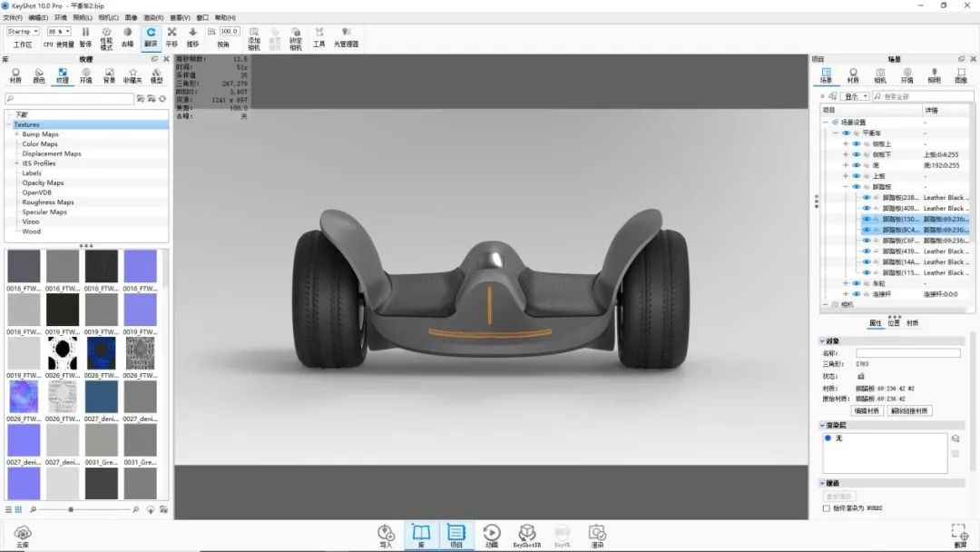Hide the 车轮 part via eye icon
Viewport: 980px width, 552px height.
857,283
